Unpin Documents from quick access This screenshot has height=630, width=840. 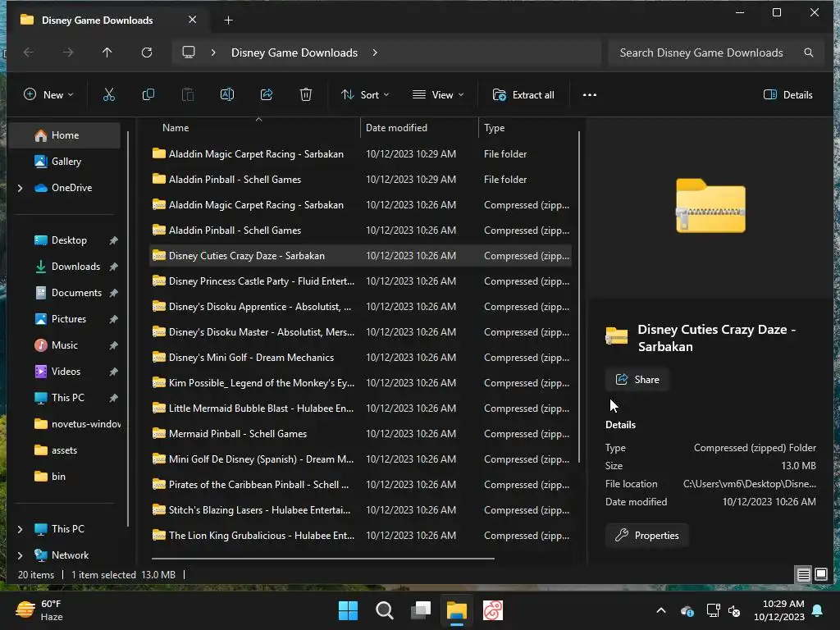(113, 293)
